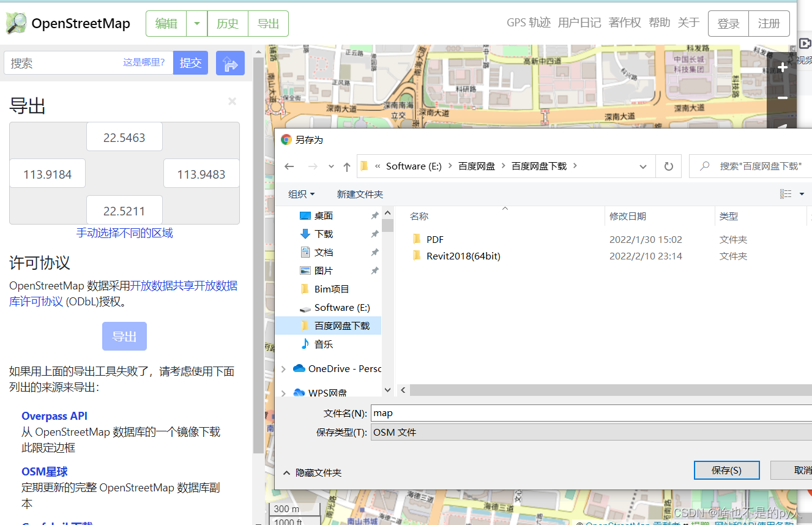Image resolution: width=812 pixels, height=525 pixels.
Task: Refresh the folder listing
Action: 668,166
